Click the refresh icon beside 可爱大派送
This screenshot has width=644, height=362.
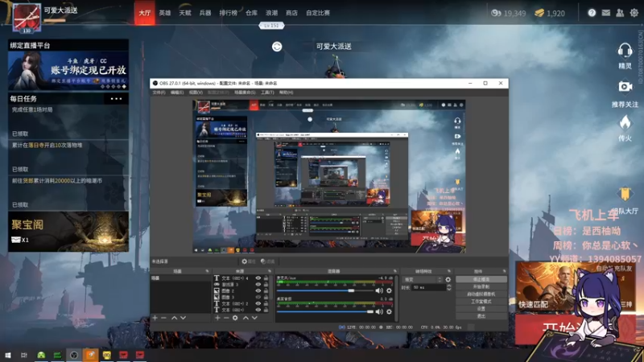pyautogui.click(x=277, y=47)
